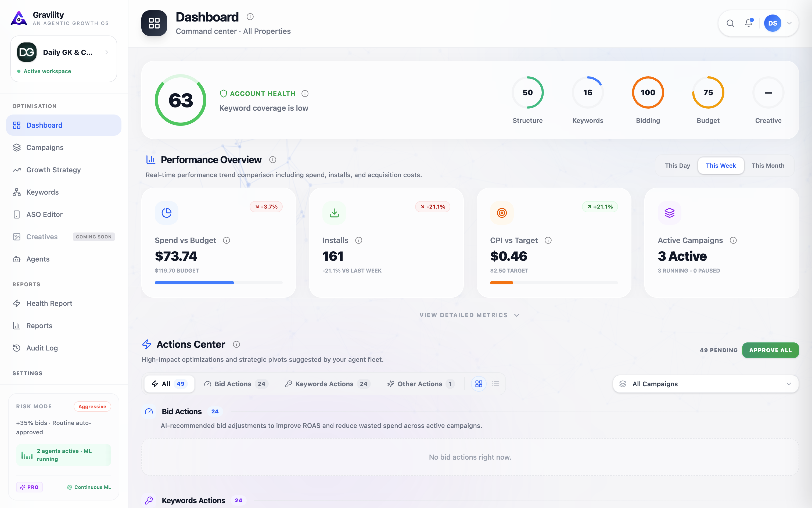Click the Continuous ML icon label
The image size is (812, 508).
click(89, 487)
